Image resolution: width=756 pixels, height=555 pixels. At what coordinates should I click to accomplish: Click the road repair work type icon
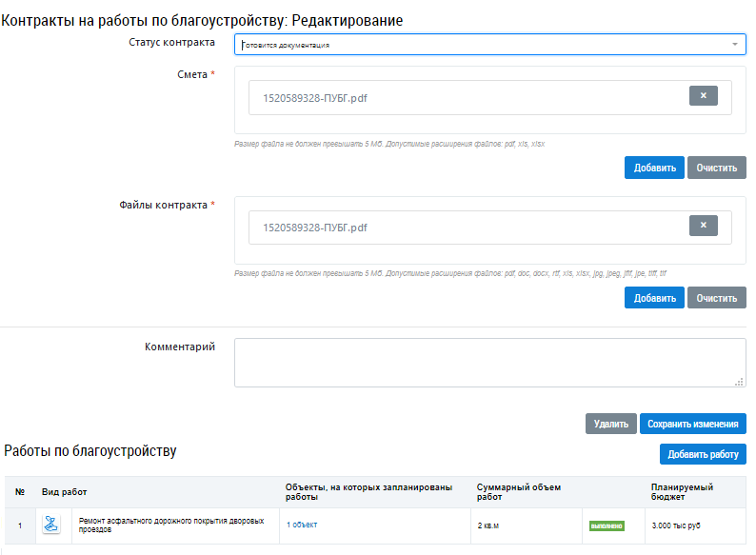[51, 524]
